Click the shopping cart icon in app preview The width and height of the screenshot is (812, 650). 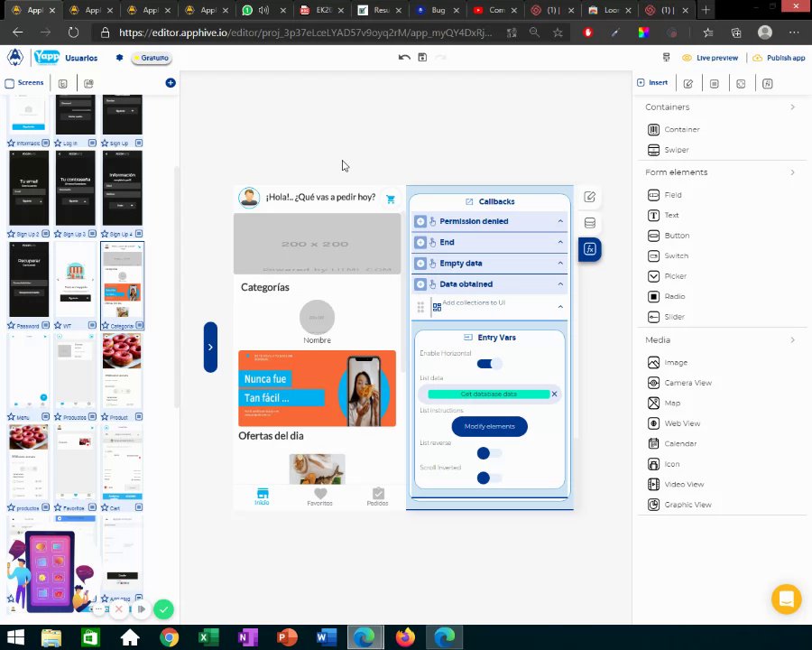click(x=391, y=199)
